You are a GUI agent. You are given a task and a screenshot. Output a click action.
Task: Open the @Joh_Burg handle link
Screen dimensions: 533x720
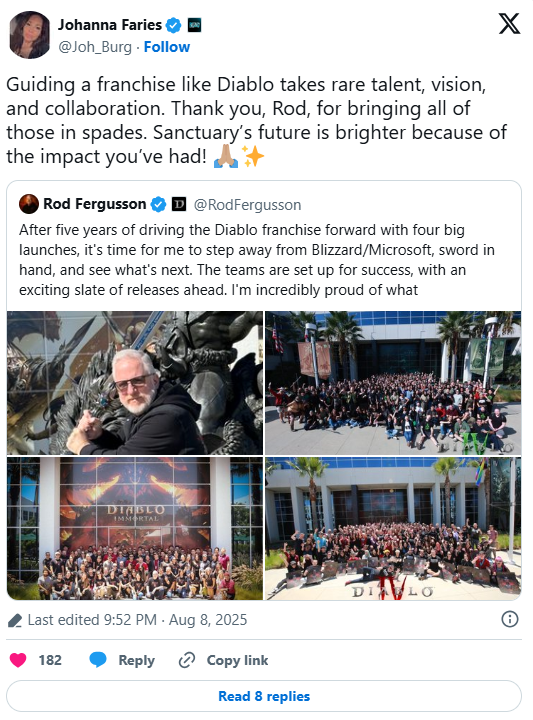[x=95, y=47]
